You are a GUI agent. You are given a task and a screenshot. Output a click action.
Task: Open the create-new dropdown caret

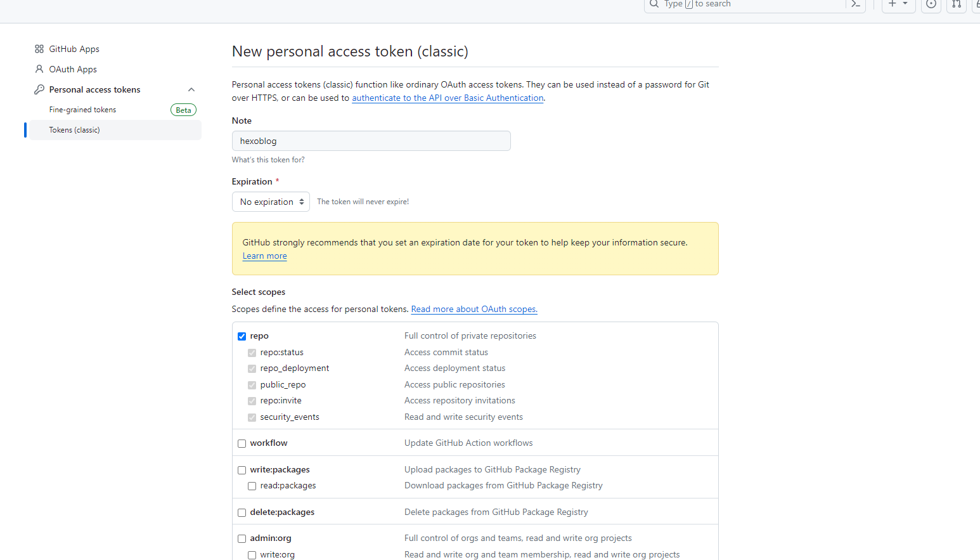905,4
